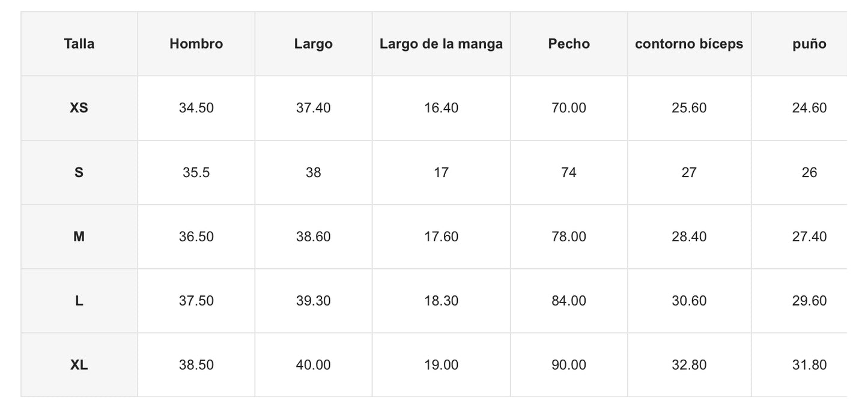Click the XL Pecho value 90.00
The image size is (868, 401).
tap(569, 365)
